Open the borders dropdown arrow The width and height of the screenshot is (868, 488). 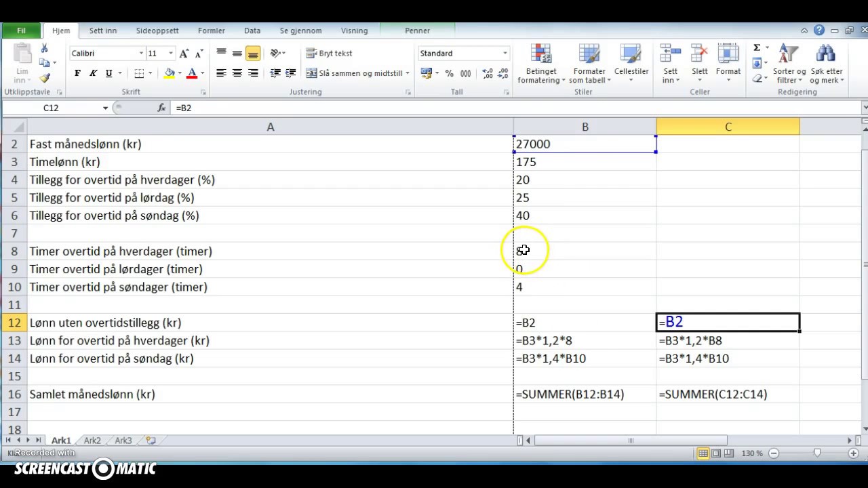tap(151, 73)
